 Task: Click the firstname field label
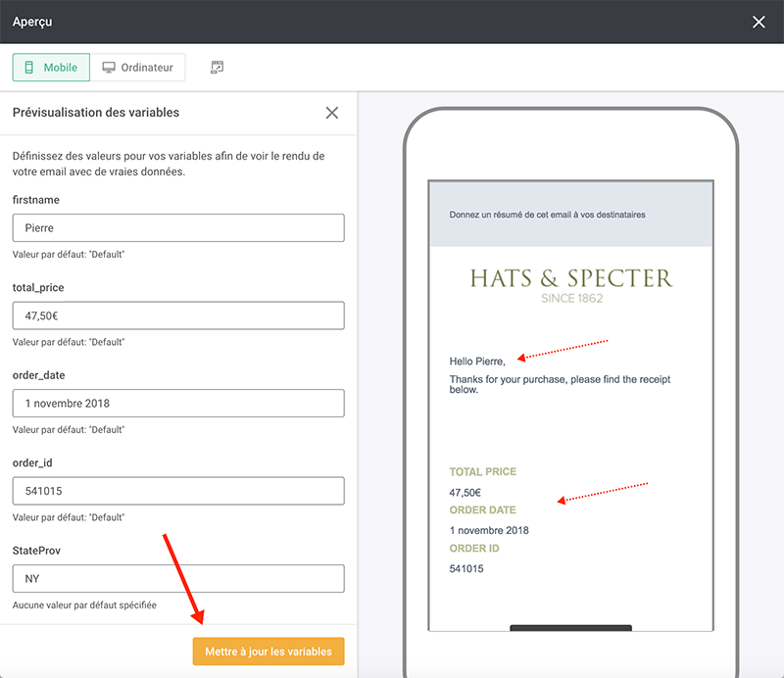[x=36, y=200]
